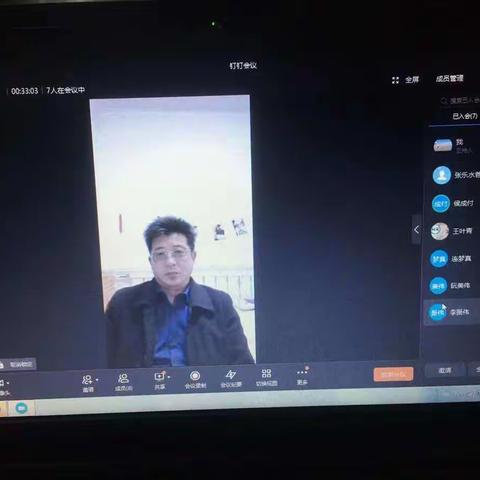Screen dimensions: 480x480
Task: Open the 会议纪要 meeting minutes icon
Action: click(x=231, y=375)
